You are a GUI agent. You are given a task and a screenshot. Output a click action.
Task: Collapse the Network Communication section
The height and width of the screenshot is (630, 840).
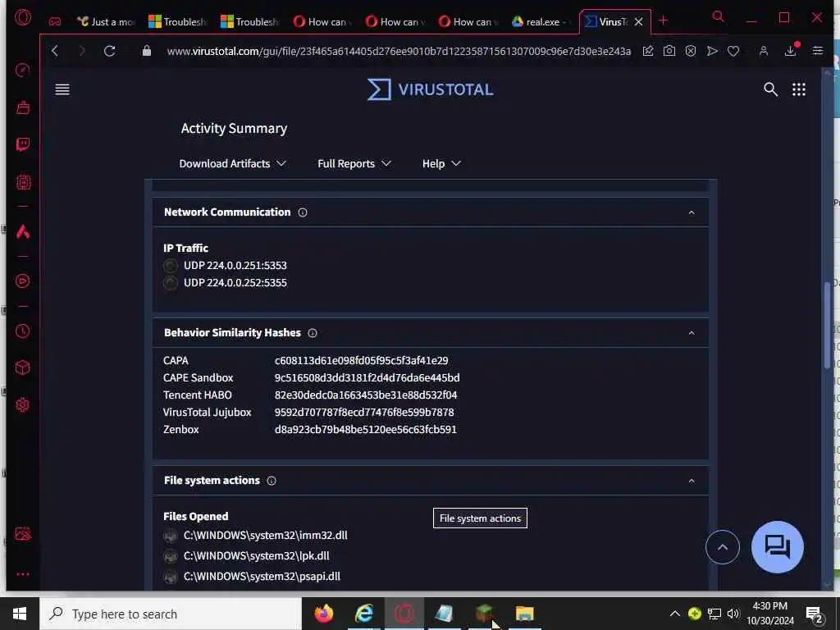tap(692, 212)
